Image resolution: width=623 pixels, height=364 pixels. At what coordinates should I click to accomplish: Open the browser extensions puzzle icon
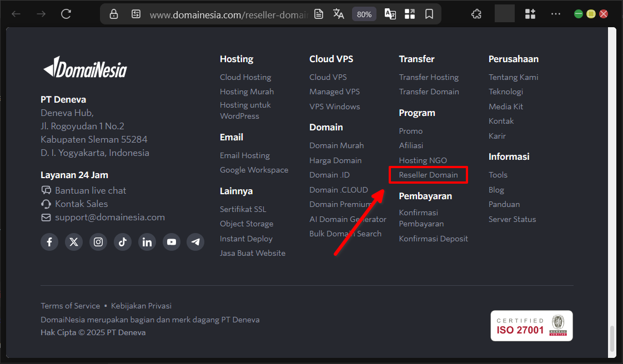coord(476,14)
